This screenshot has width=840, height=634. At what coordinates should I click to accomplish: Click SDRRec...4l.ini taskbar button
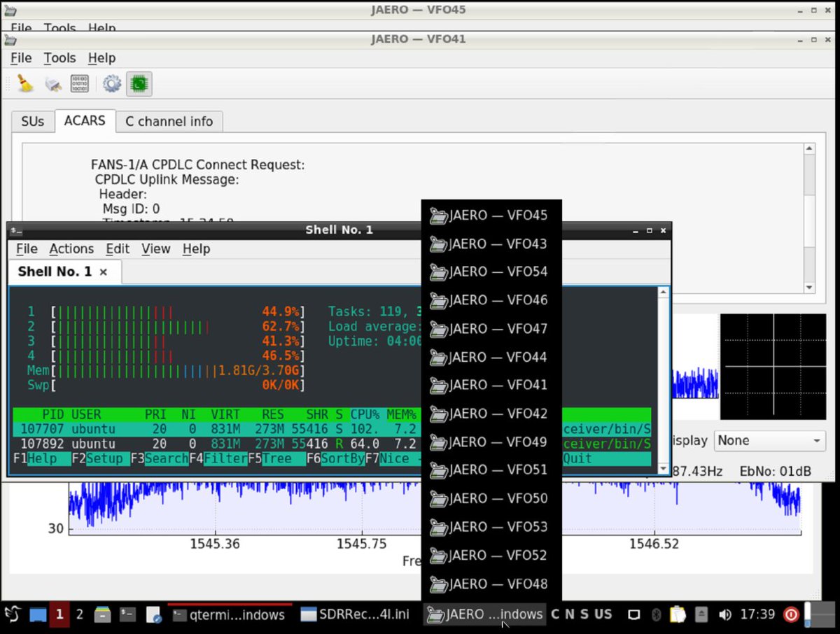[355, 614]
